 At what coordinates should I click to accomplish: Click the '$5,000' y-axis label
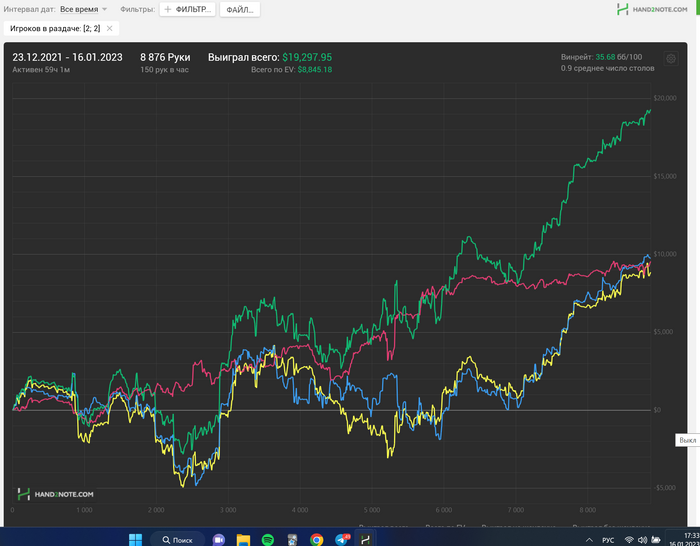coord(663,332)
